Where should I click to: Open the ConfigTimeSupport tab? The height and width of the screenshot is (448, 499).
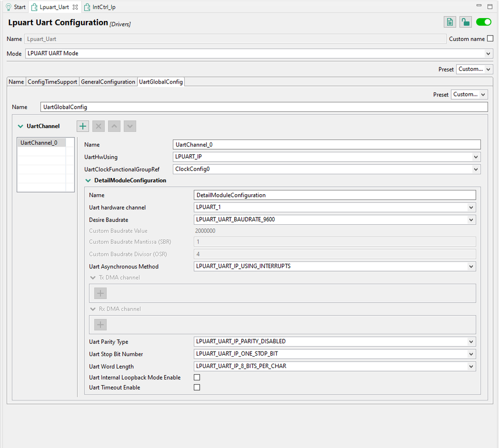coord(52,82)
